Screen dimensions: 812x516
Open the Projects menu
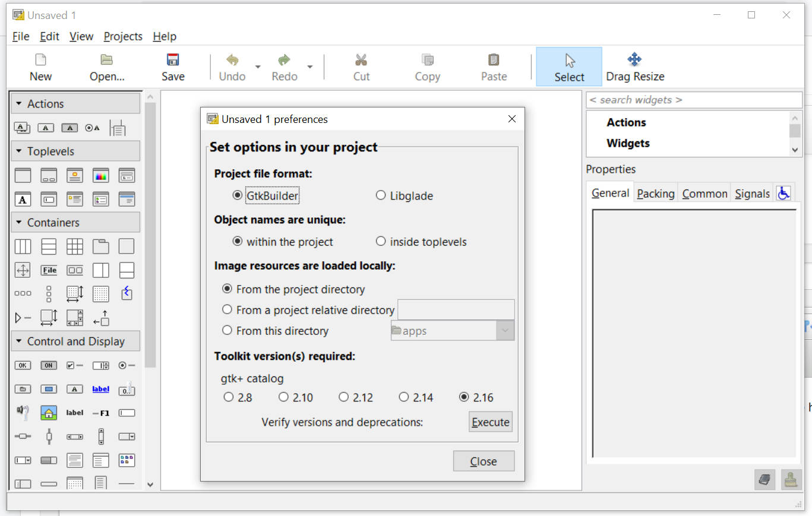point(123,36)
